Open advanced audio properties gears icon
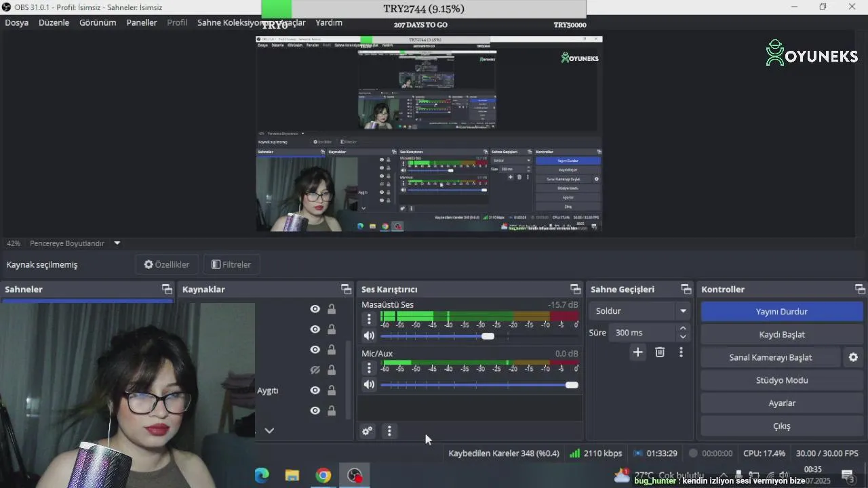868x488 pixels. pos(367,431)
